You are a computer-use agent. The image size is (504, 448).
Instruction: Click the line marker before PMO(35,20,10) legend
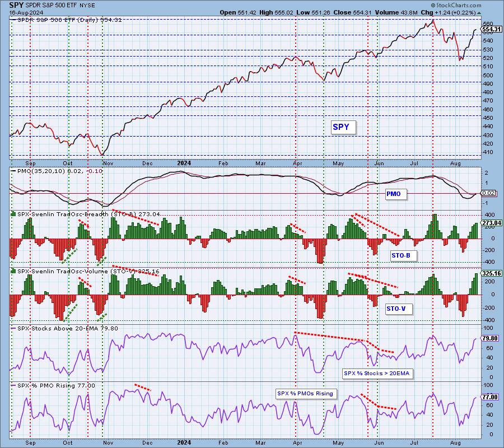[x=13, y=171]
